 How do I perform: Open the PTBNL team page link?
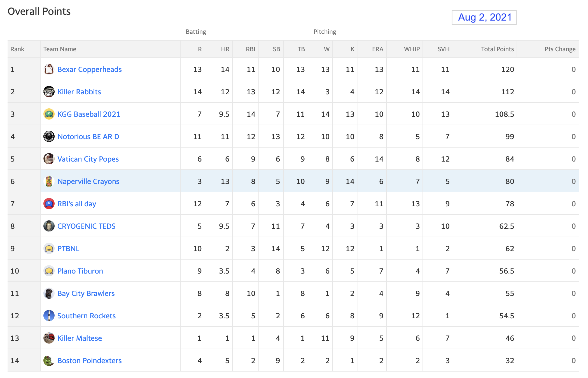[68, 249]
